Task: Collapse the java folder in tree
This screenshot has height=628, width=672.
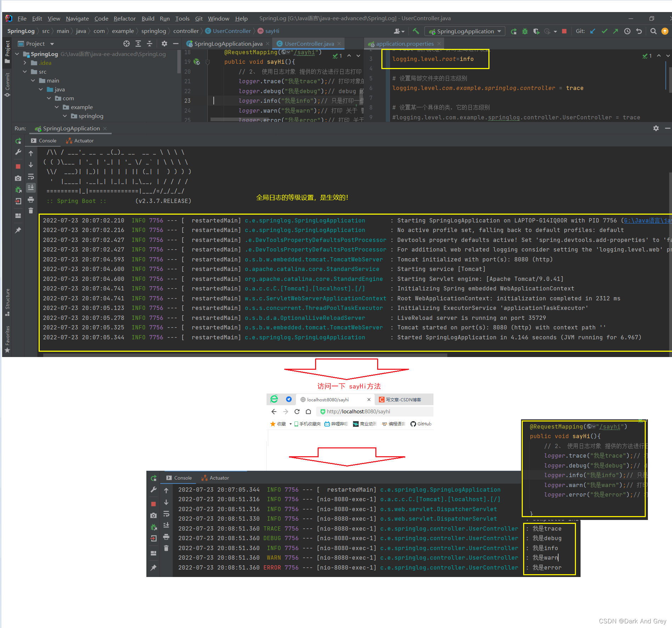Action: pos(41,89)
